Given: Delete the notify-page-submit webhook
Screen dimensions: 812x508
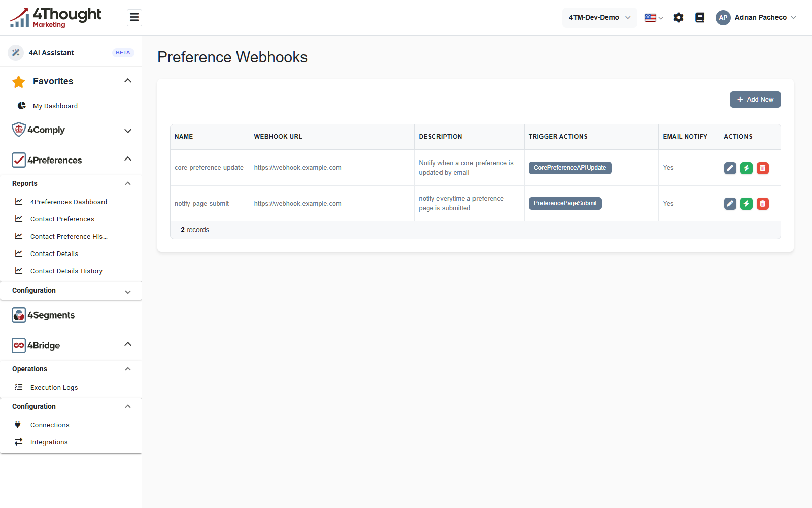Looking at the screenshot, I should (x=763, y=204).
